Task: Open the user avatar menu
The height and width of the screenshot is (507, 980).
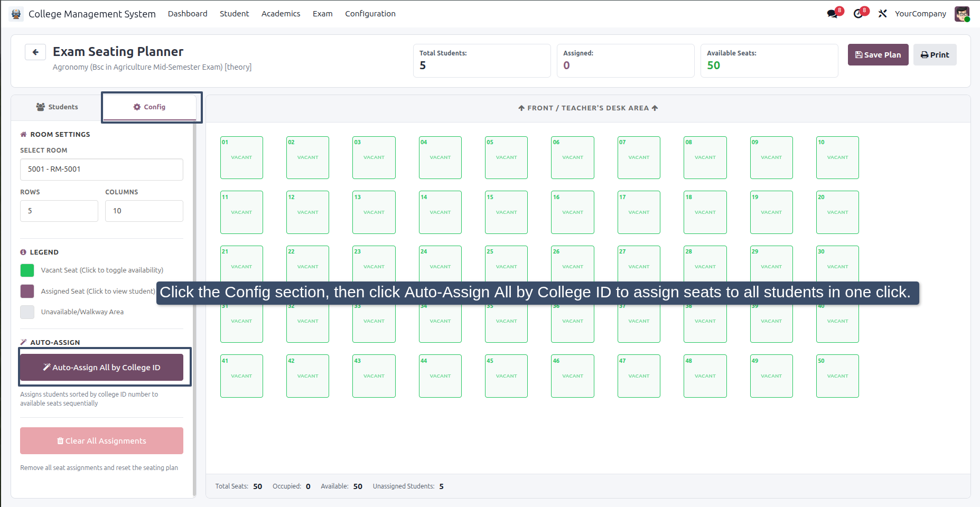Action: 962,14
